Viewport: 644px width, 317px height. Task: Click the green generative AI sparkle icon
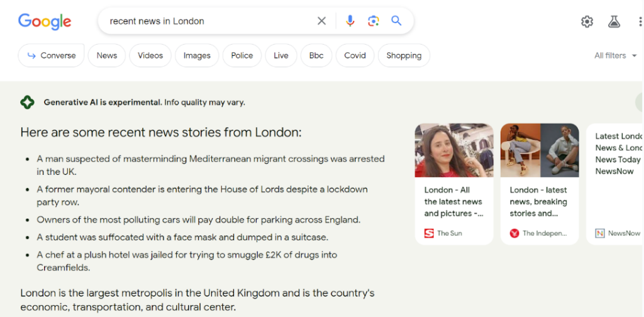pyautogui.click(x=27, y=103)
